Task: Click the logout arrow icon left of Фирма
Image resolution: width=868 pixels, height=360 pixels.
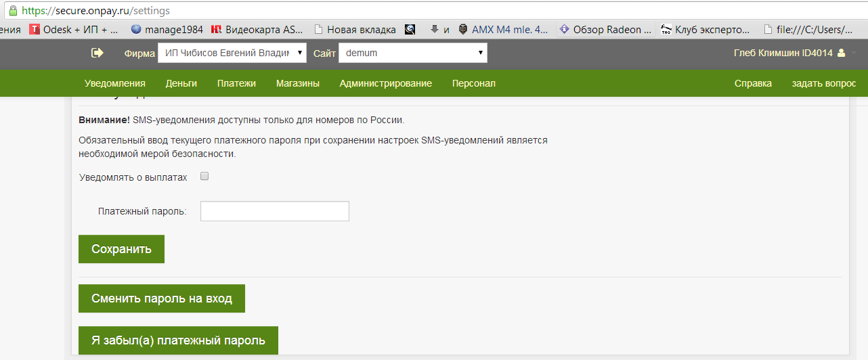Action: click(x=97, y=53)
